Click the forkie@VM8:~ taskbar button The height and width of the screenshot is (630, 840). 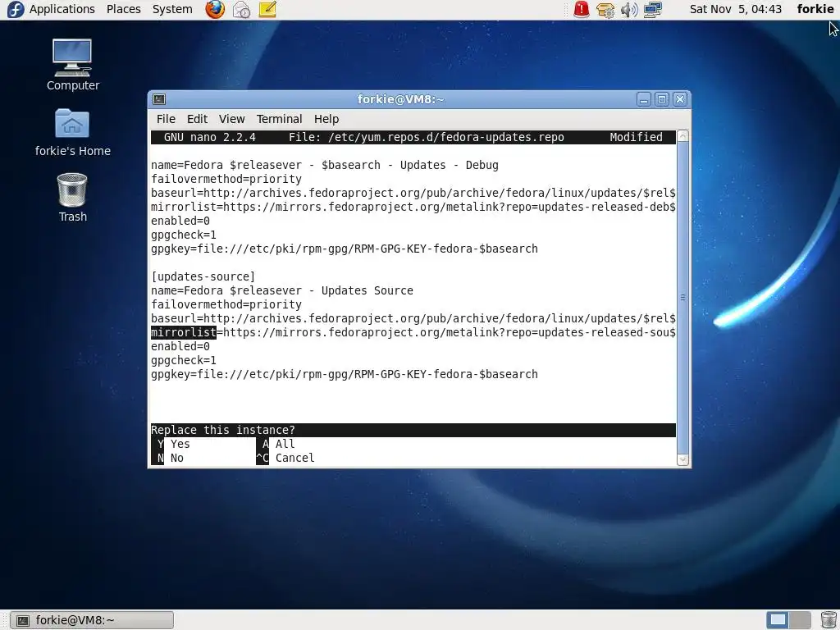pos(92,620)
